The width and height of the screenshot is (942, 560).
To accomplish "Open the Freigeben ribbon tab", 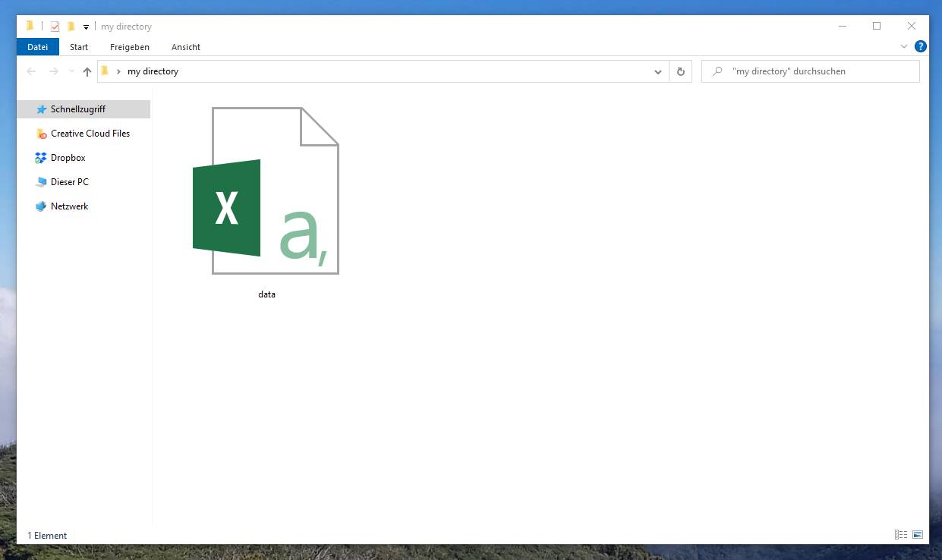I will click(x=130, y=47).
